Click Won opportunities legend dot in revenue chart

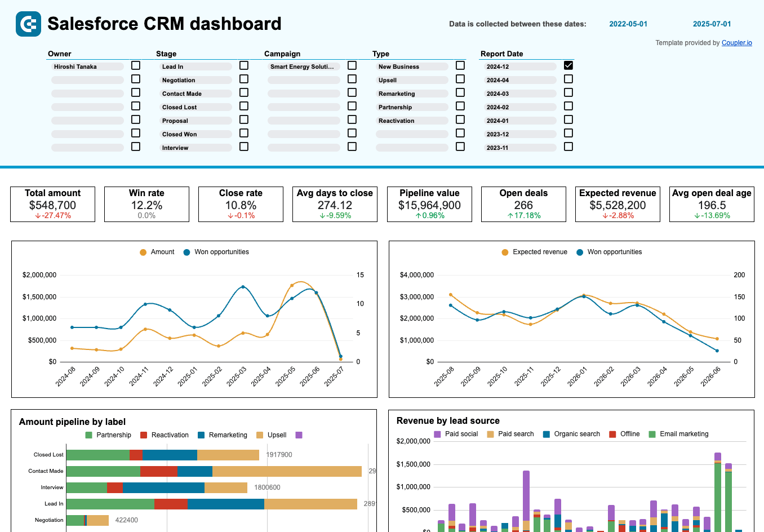[x=580, y=252]
